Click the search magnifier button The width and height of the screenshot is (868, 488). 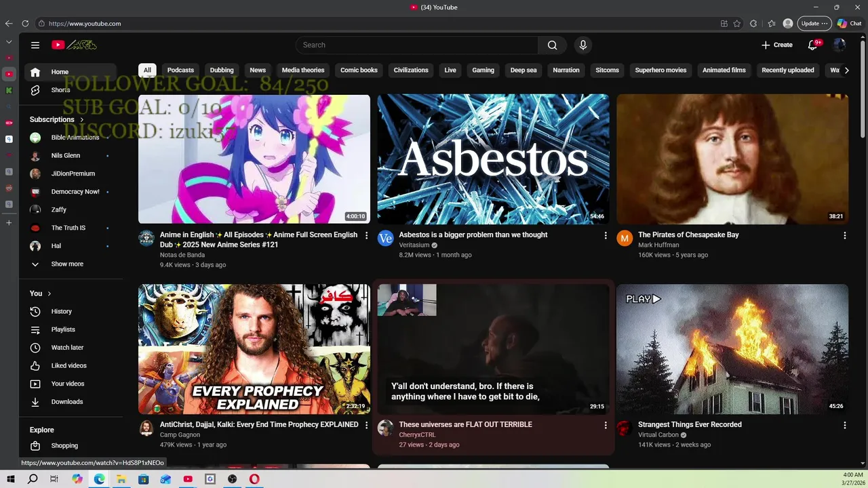tap(553, 45)
